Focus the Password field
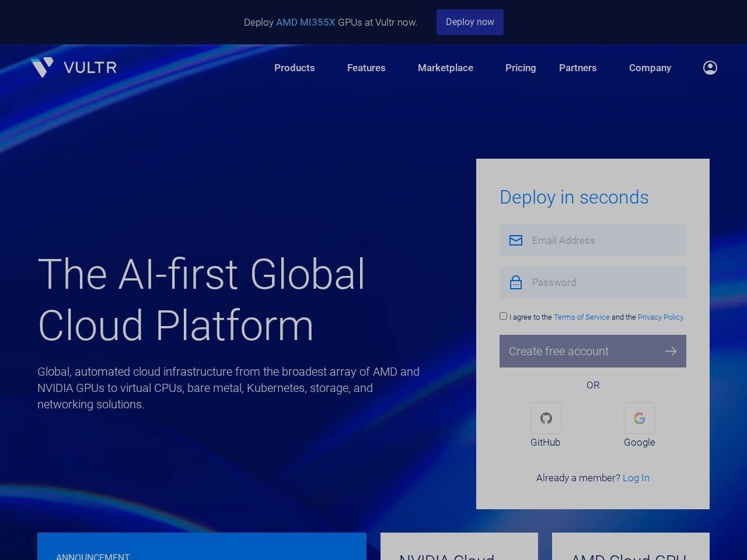 point(592,282)
